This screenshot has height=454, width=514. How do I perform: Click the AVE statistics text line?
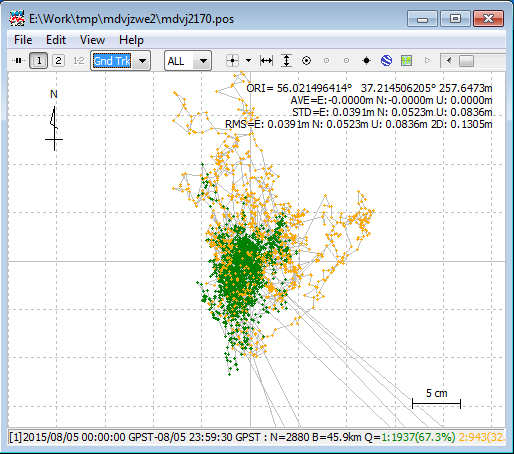click(x=391, y=100)
